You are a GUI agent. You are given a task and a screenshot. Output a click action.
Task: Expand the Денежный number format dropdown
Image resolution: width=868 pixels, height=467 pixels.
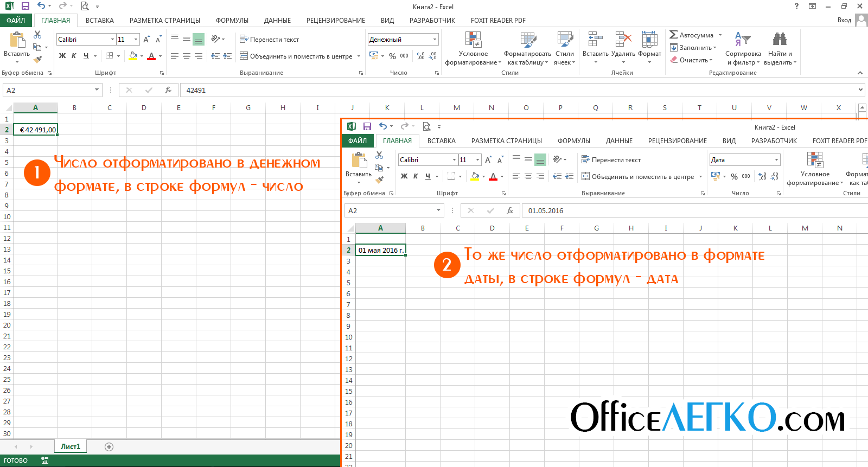coord(435,40)
